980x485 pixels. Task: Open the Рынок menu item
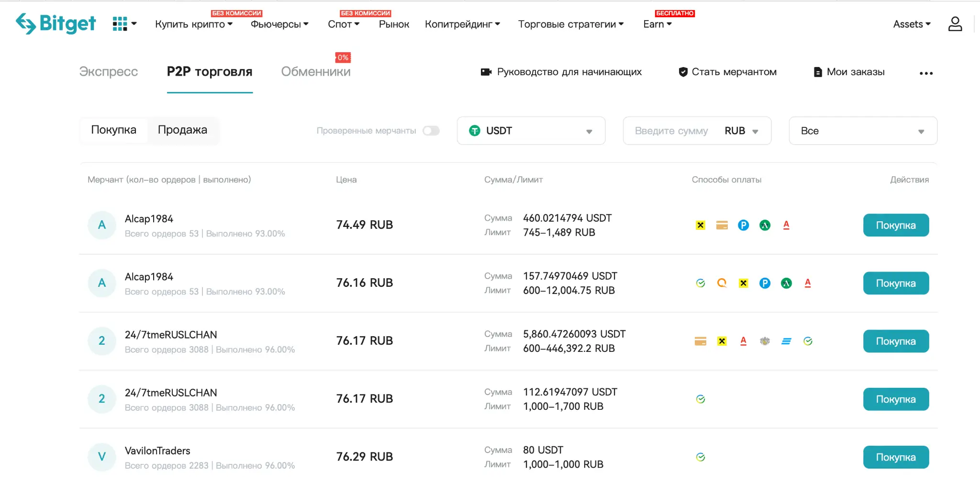pyautogui.click(x=394, y=24)
